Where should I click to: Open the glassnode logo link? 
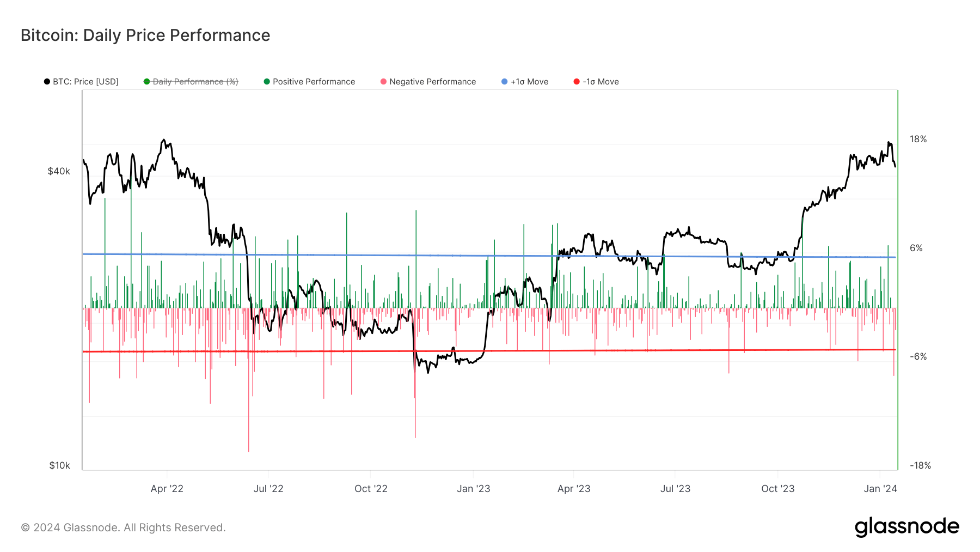click(907, 526)
